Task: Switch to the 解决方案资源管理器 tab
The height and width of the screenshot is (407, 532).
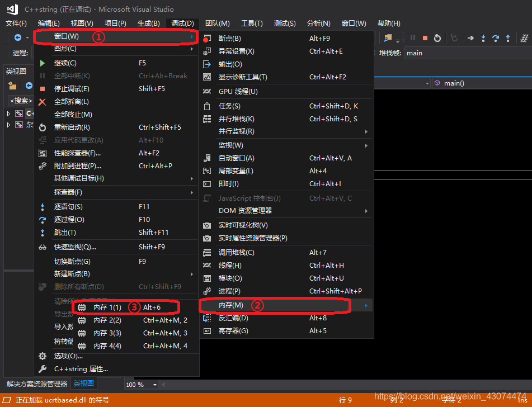Action: pos(37,384)
